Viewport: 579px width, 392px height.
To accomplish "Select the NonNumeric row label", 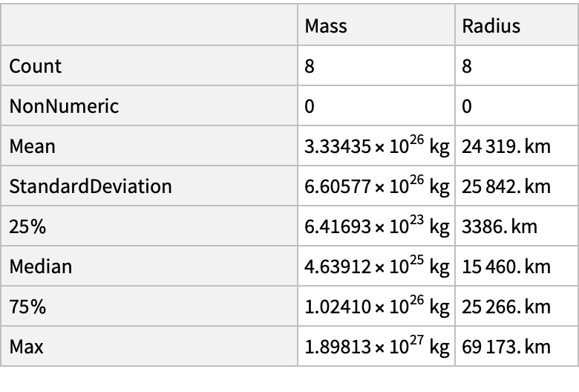I will point(64,107).
